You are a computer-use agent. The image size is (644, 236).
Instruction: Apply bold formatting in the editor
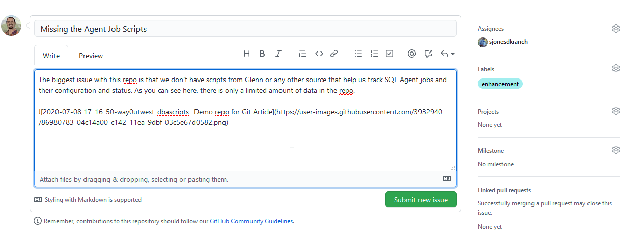262,54
